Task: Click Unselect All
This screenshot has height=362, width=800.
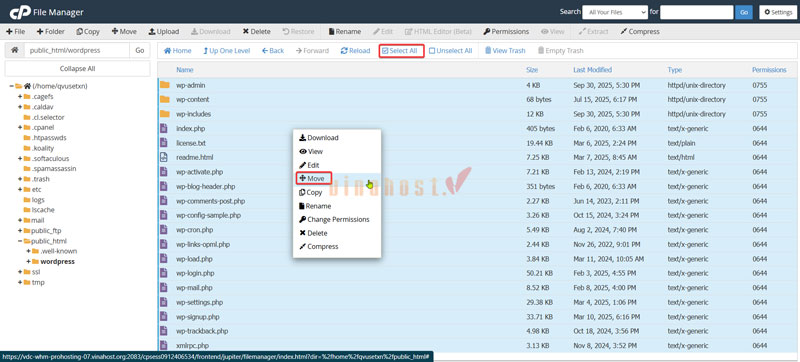Action: 450,51
